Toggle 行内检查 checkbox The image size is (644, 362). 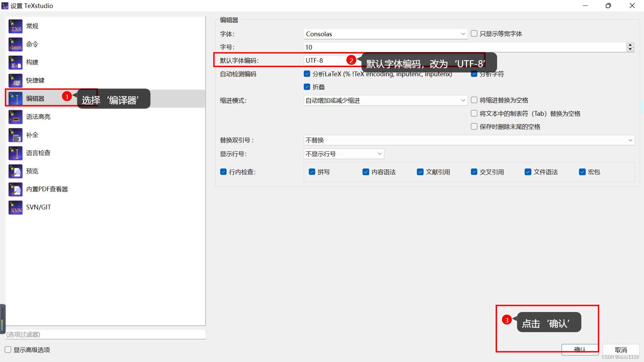tap(223, 172)
